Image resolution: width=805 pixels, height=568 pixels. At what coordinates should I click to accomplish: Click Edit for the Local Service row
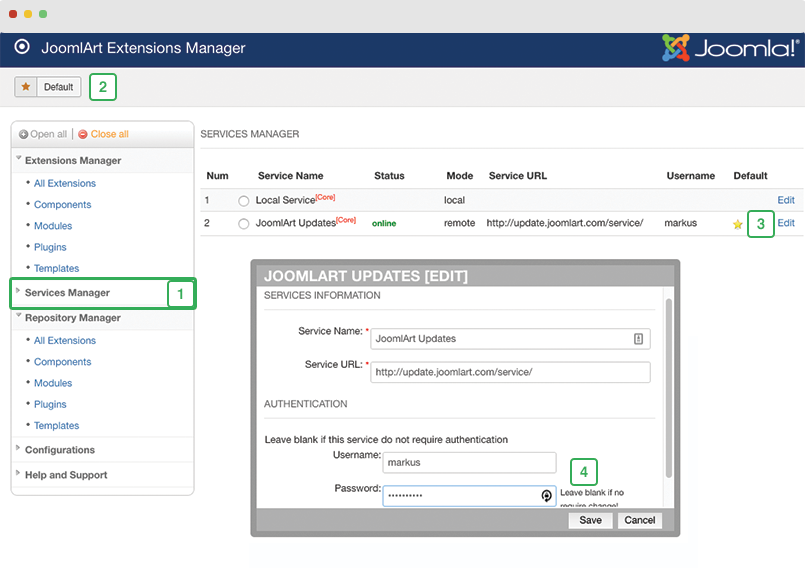[785, 200]
